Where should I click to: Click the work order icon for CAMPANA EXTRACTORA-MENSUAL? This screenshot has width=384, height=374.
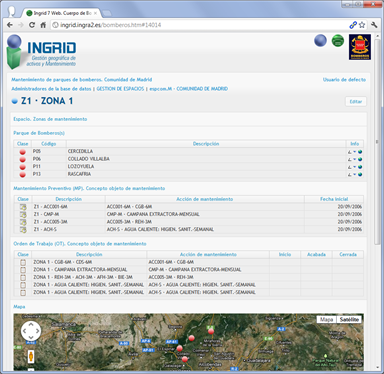(x=23, y=270)
